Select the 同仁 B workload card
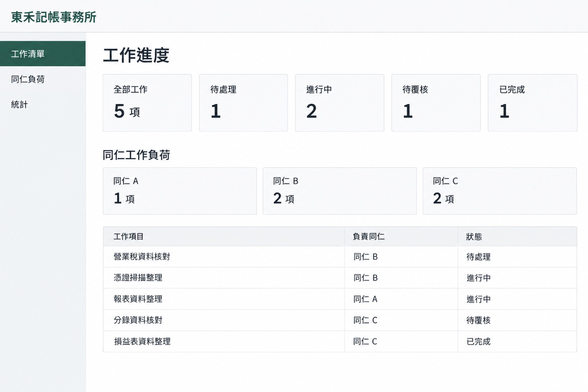 point(340,191)
